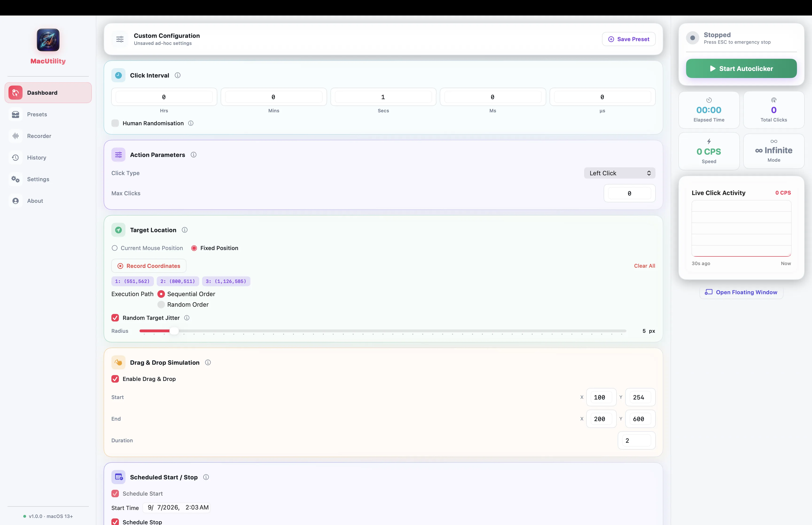Click the MacUtility app logo
The width and height of the screenshot is (812, 525).
click(x=48, y=40)
